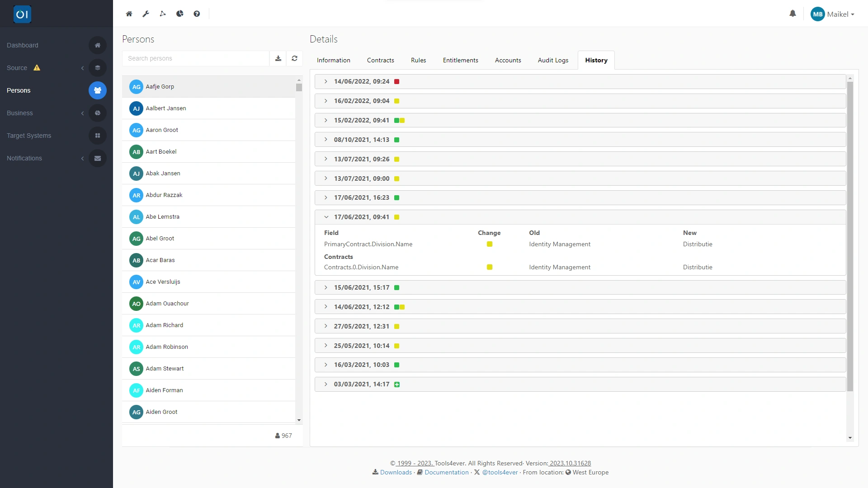Click Aalbert Jansen's AJ avatar
Image resolution: width=868 pixels, height=488 pixels.
pyautogui.click(x=136, y=108)
